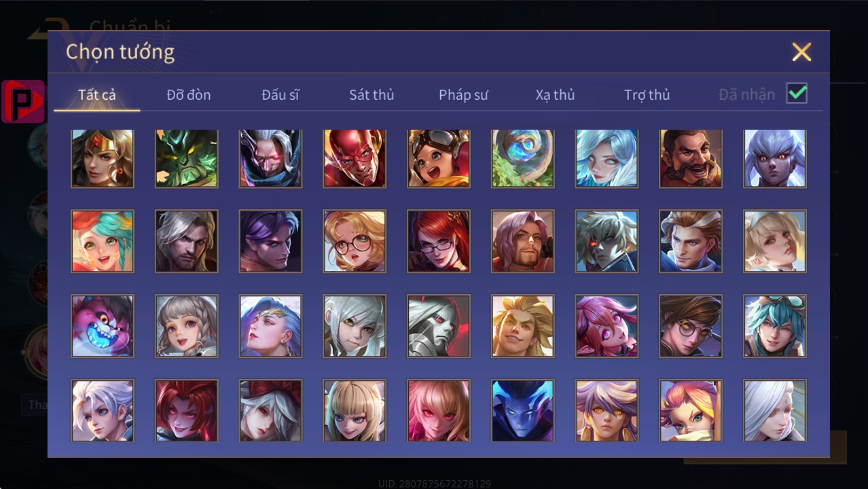Open the Sát thủ tab
Screen dimensions: 868x489
pos(372,95)
